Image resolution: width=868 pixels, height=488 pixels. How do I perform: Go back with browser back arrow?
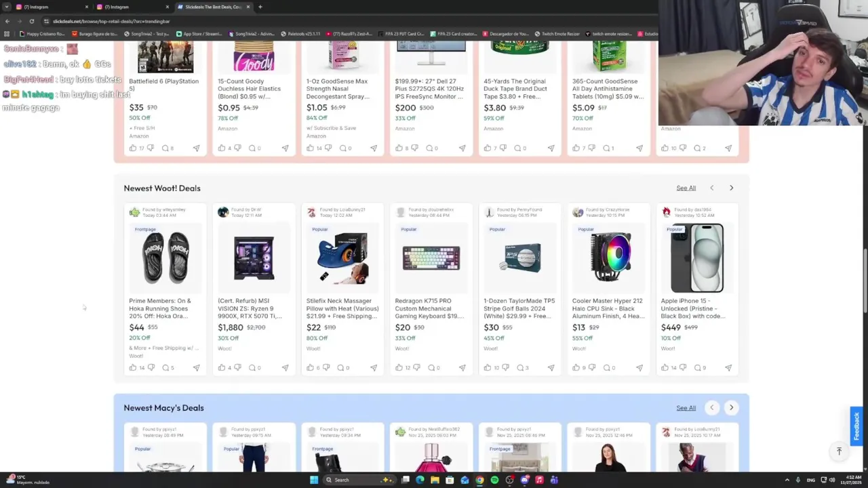7,21
